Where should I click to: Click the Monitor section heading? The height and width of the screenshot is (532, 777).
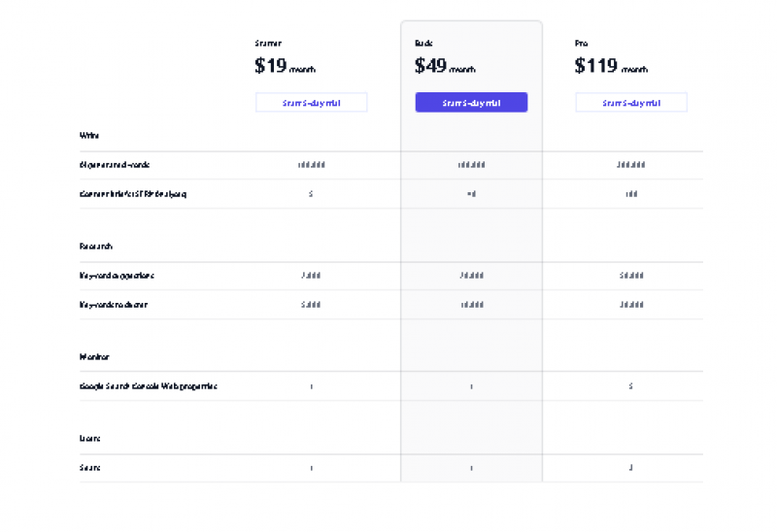(x=94, y=356)
